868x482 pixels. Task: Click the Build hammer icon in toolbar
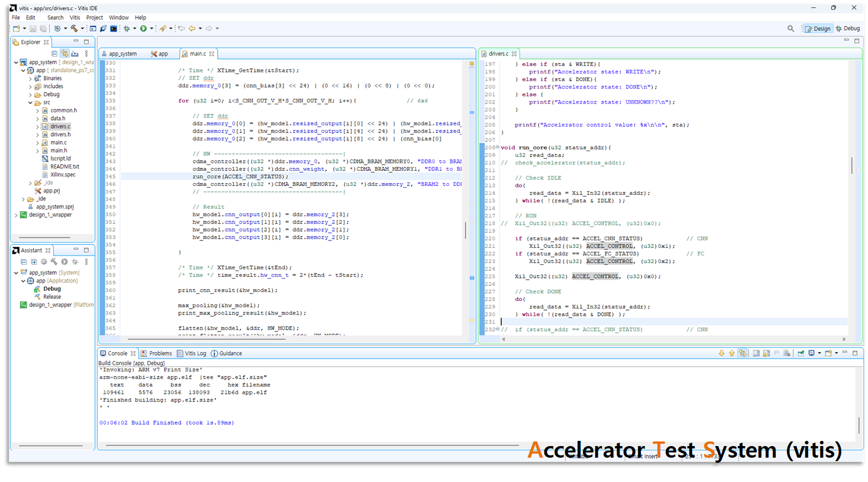[74, 28]
